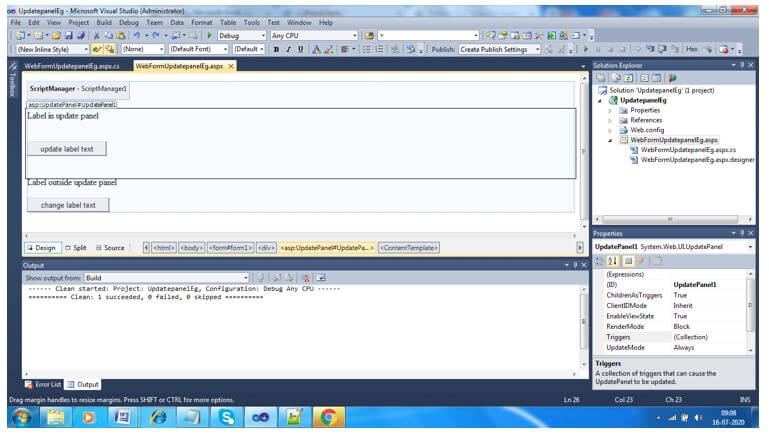Toggle Underline formatting
The width and height of the screenshot is (769, 436).
pos(301,49)
